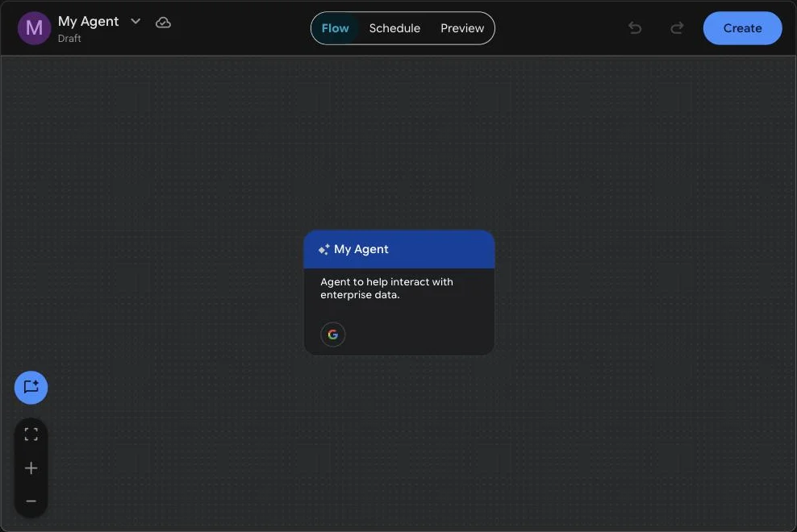Click the My Agent title text
This screenshot has height=532, width=797.
coord(89,21)
